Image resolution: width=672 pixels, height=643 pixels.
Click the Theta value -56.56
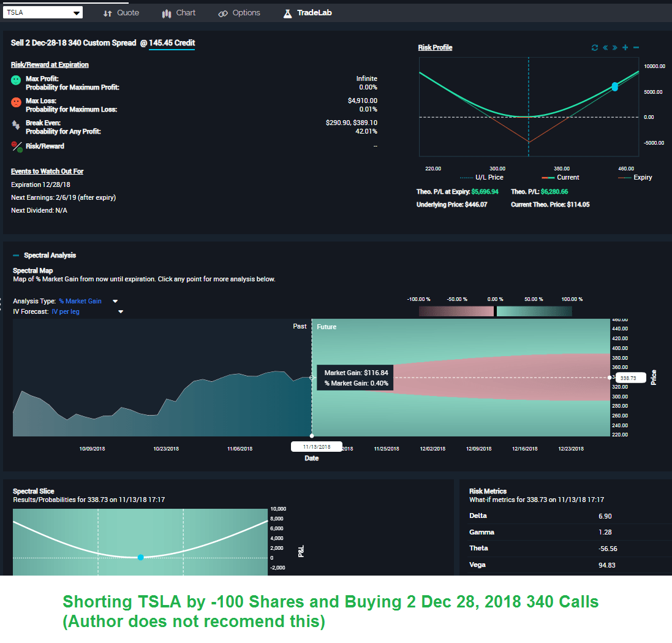pyautogui.click(x=608, y=549)
